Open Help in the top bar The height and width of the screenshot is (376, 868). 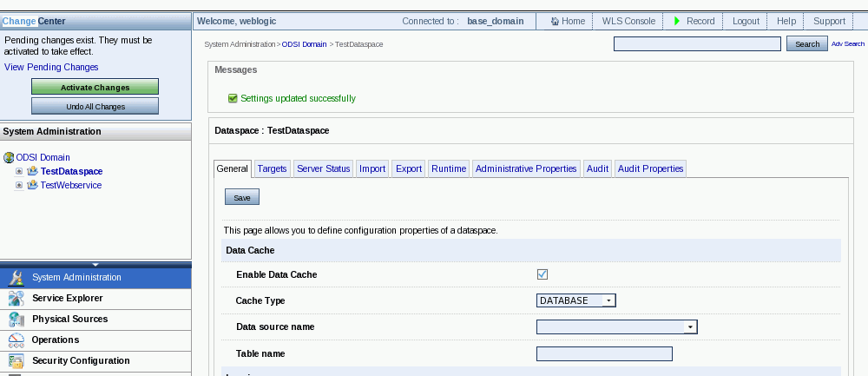(786, 21)
